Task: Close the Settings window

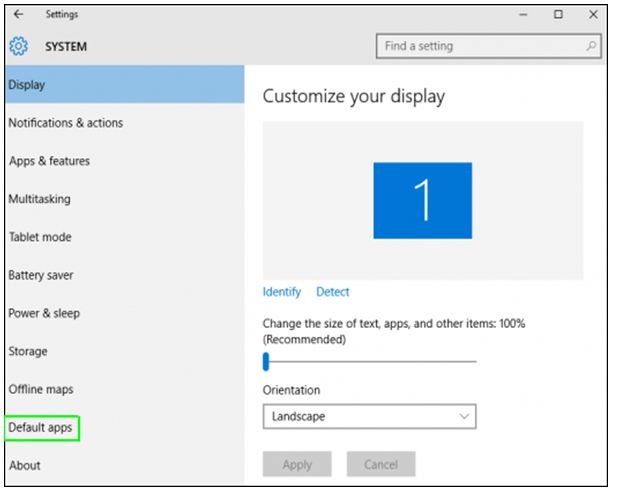Action: [593, 15]
